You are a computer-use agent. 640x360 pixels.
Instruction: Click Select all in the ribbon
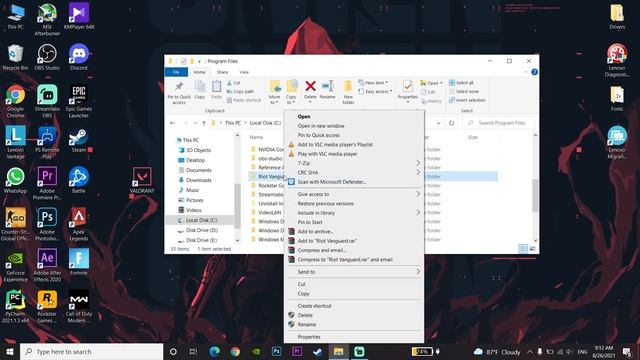point(461,83)
